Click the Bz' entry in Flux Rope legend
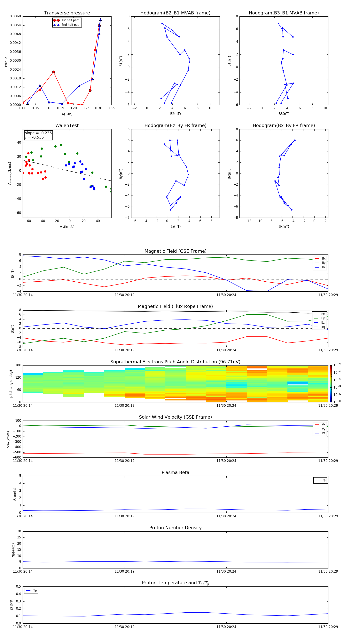 tap(320, 323)
